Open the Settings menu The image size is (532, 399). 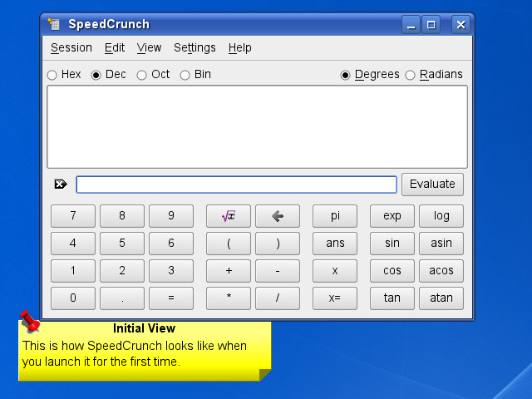click(195, 48)
